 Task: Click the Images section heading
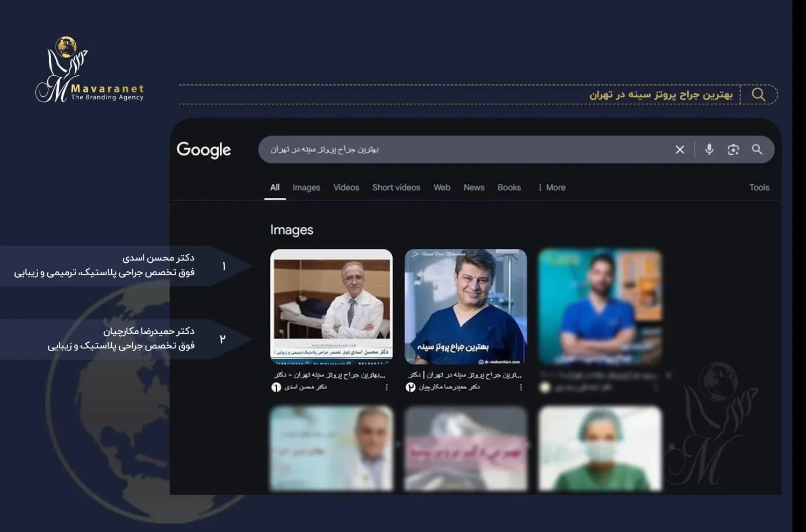click(x=292, y=230)
